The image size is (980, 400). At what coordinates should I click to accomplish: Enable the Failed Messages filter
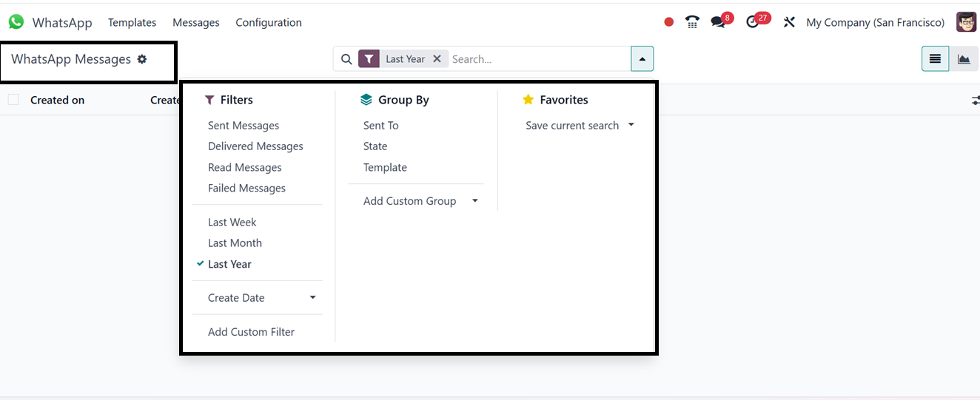[x=246, y=189]
